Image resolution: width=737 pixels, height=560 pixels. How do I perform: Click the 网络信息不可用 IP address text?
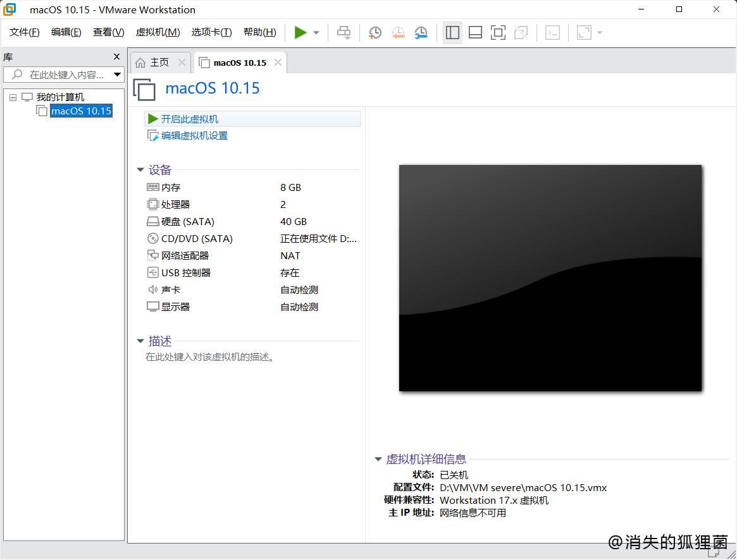pyautogui.click(x=473, y=513)
